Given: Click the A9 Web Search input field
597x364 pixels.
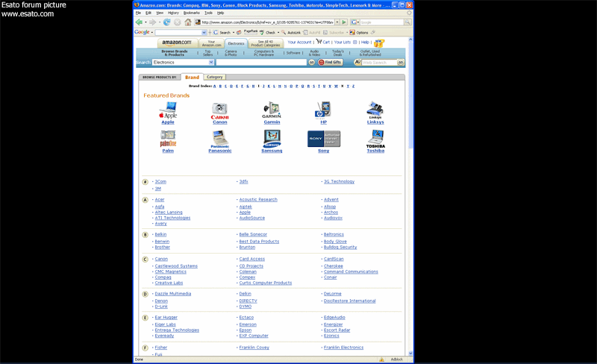Looking at the screenshot, I should 379,62.
